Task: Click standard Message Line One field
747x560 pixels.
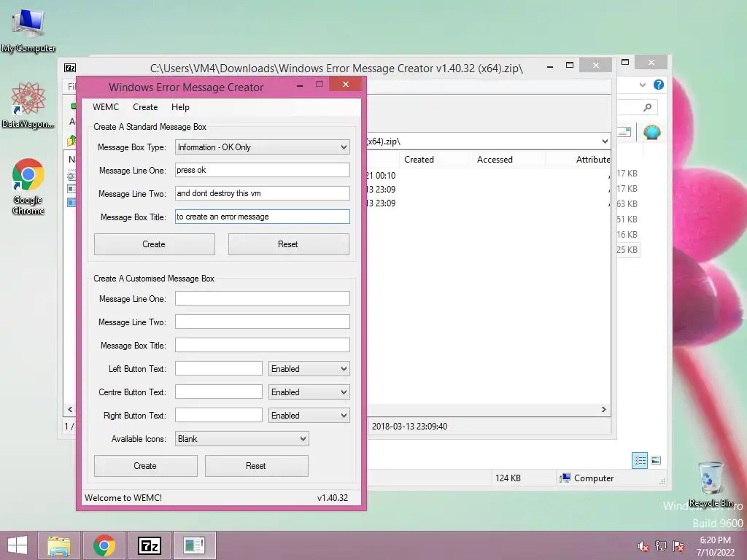Action: coord(263,170)
